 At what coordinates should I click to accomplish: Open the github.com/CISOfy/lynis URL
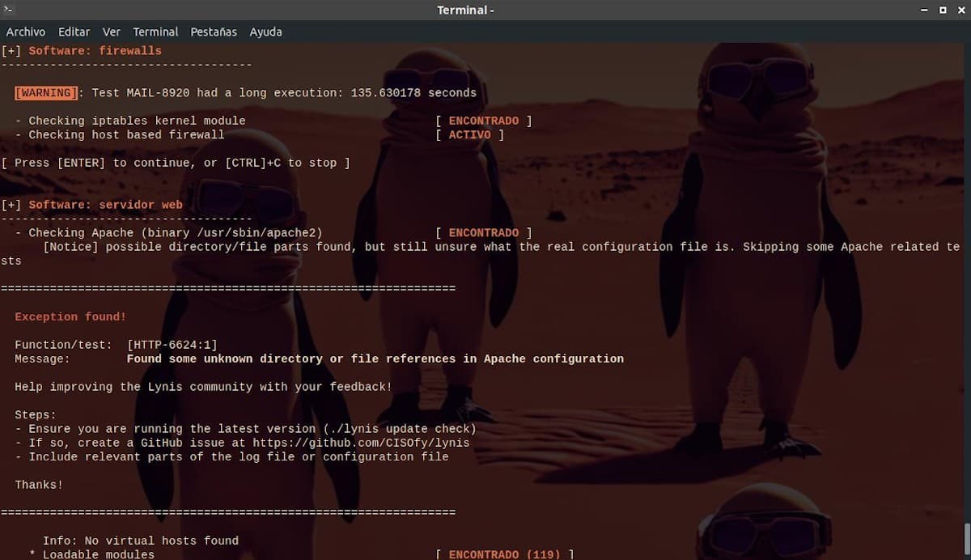coord(361,443)
